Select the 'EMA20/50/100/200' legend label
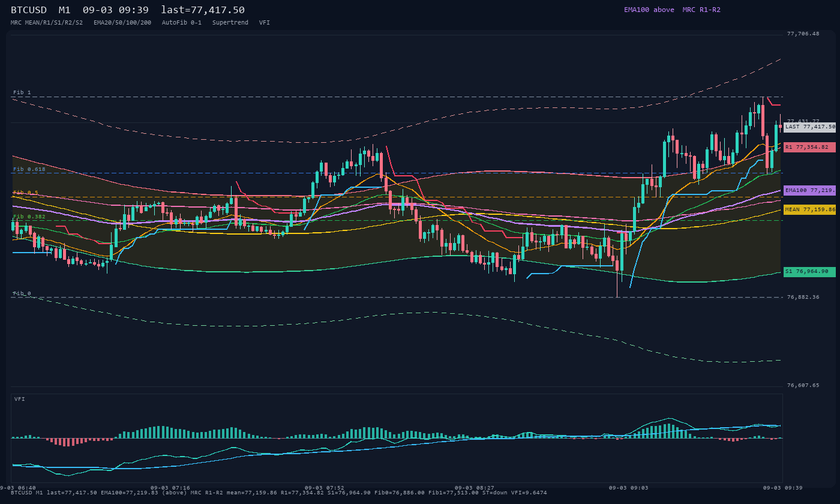The image size is (840, 504). click(x=122, y=22)
